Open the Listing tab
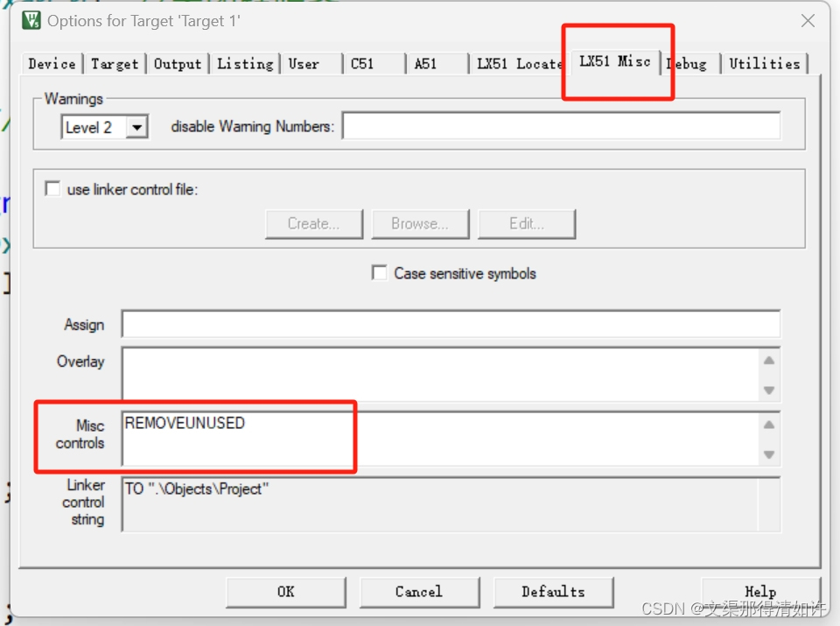This screenshot has height=626, width=840. 245,64
